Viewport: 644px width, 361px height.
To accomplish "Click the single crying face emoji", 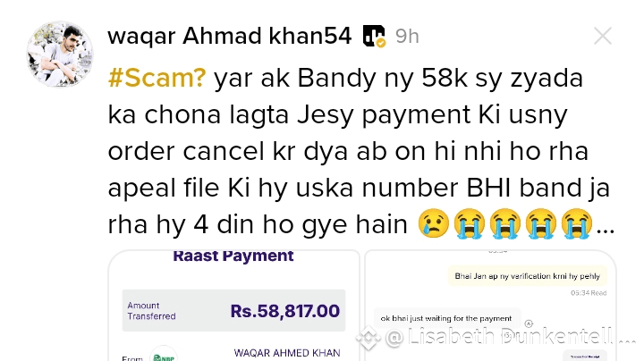I will [x=433, y=223].
